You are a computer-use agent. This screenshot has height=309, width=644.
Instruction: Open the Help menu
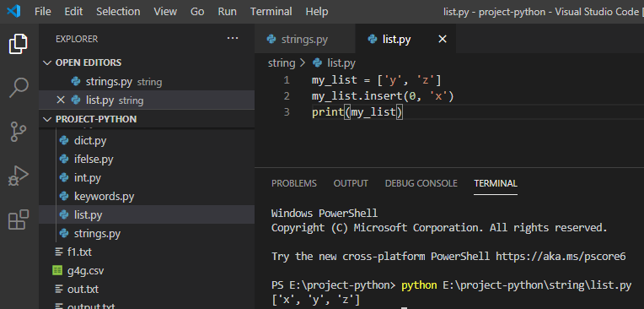click(x=317, y=12)
